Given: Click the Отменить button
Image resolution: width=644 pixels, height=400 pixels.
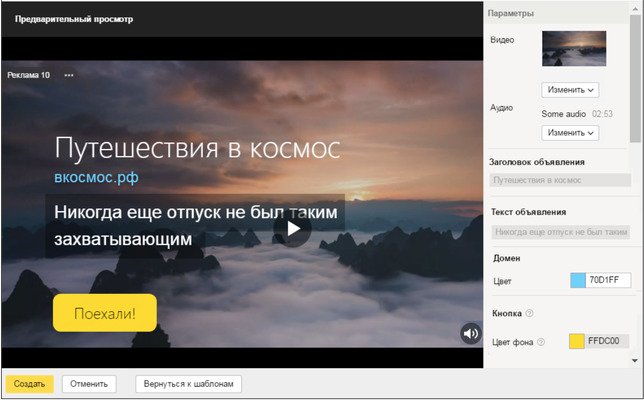Looking at the screenshot, I should click(x=89, y=384).
